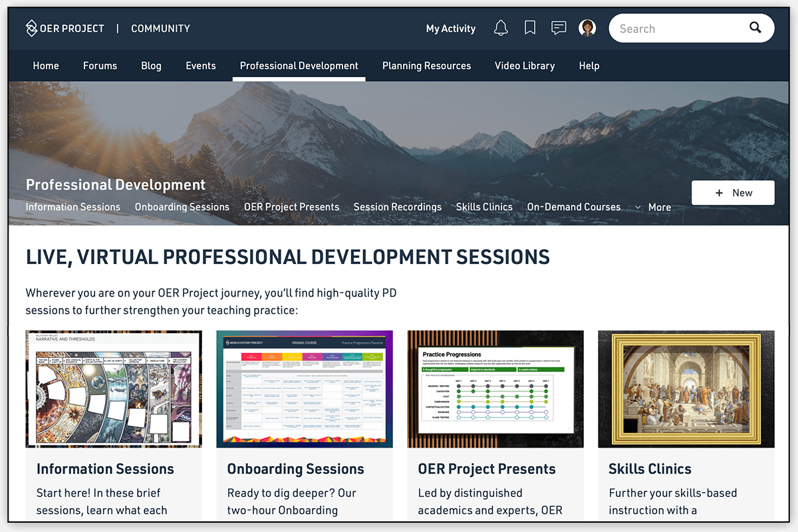Click the Onboarding Sessions card title
Screen dimensions: 798x532
tap(296, 469)
